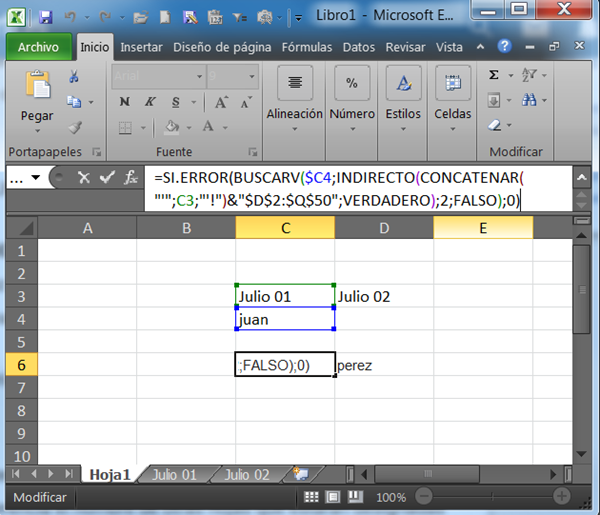Click the Clear eraser icon in Modificar
Screen dimensions: 600x515
(x=494, y=125)
